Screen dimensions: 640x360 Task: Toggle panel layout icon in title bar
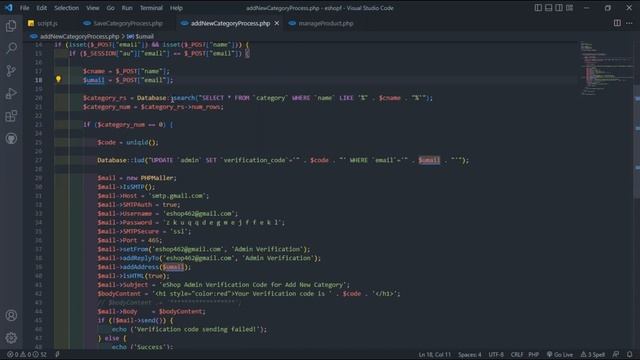click(x=549, y=8)
